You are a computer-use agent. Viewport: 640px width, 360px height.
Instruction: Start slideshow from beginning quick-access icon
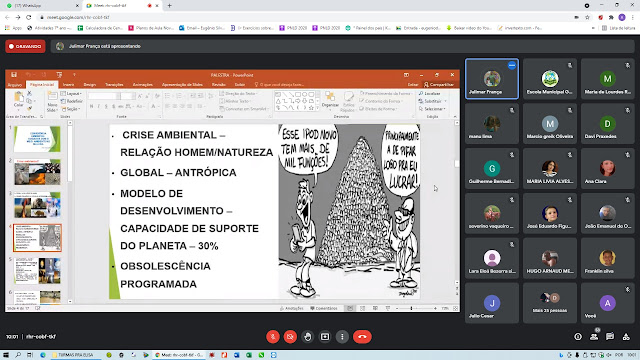pyautogui.click(x=59, y=75)
